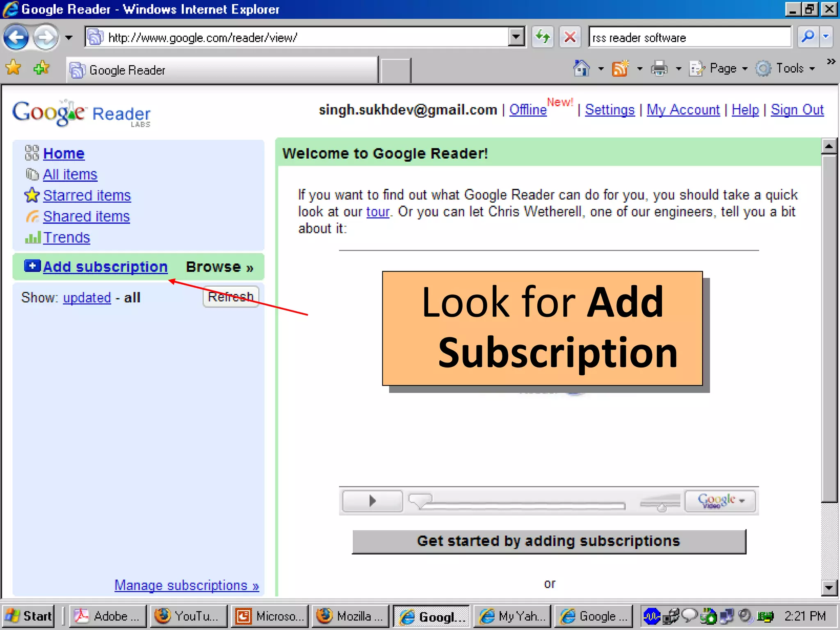Open the Offline link
The height and width of the screenshot is (630, 840).
pos(528,110)
